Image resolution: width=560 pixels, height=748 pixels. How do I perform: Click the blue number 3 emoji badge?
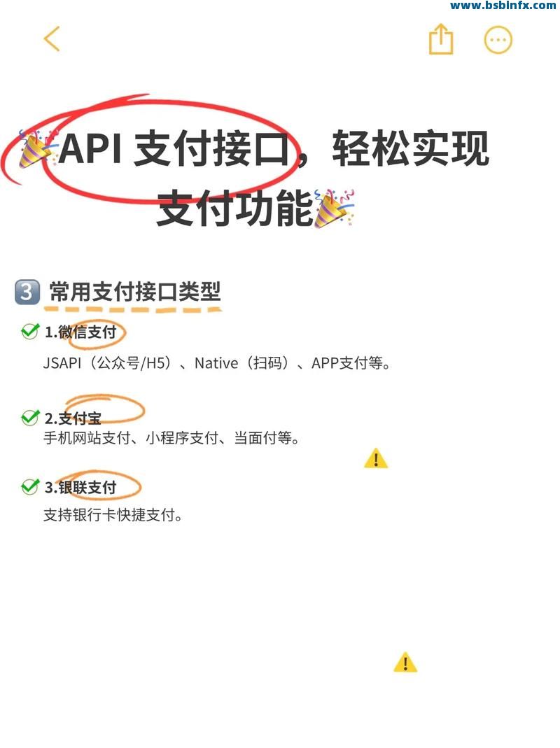click(27, 292)
